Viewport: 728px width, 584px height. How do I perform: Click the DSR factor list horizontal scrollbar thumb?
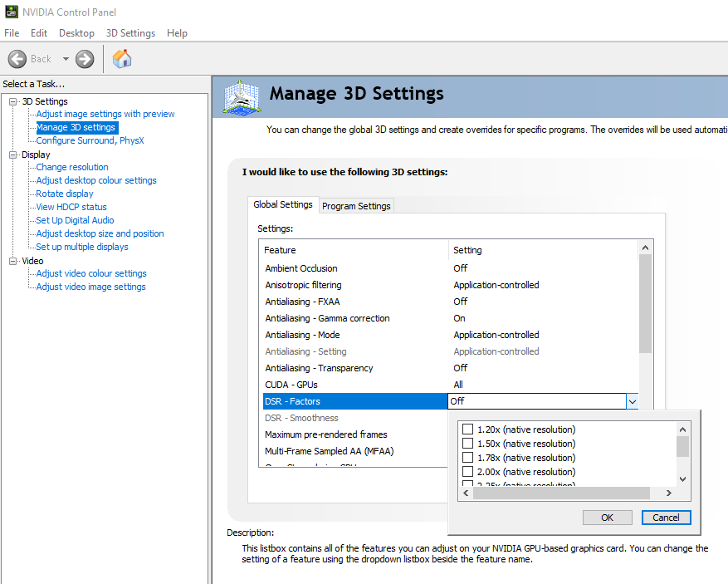(x=561, y=493)
